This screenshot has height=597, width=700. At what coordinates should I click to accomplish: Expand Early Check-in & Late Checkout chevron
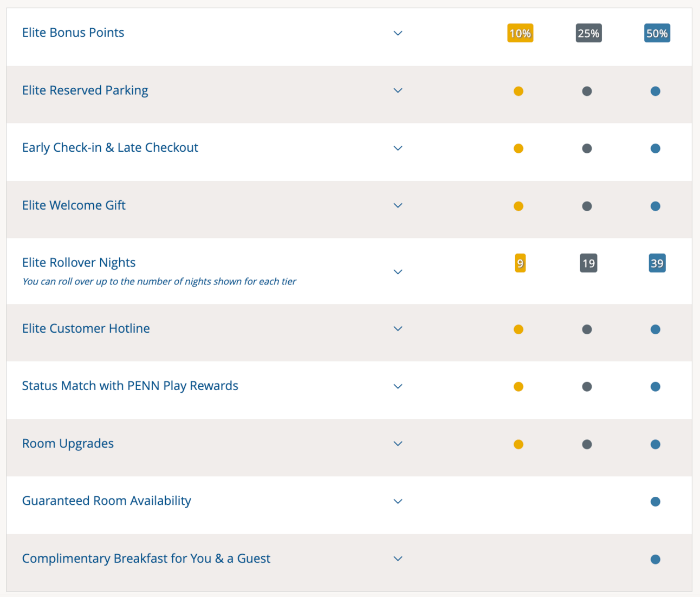point(398,148)
